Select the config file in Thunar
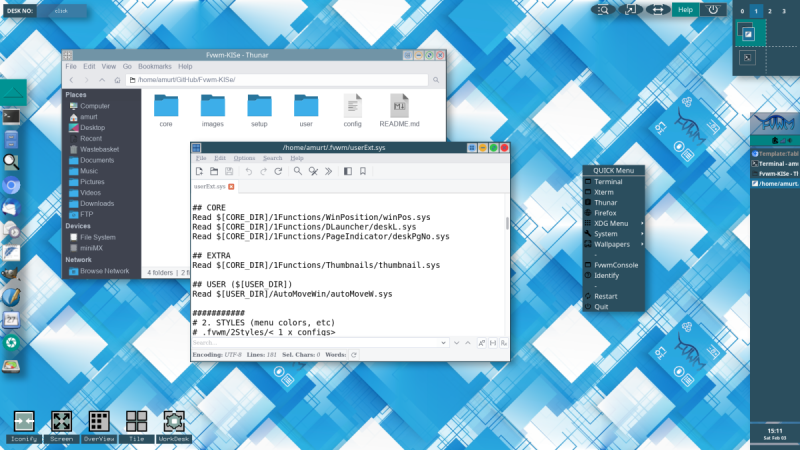The height and width of the screenshot is (450, 800). [x=353, y=111]
